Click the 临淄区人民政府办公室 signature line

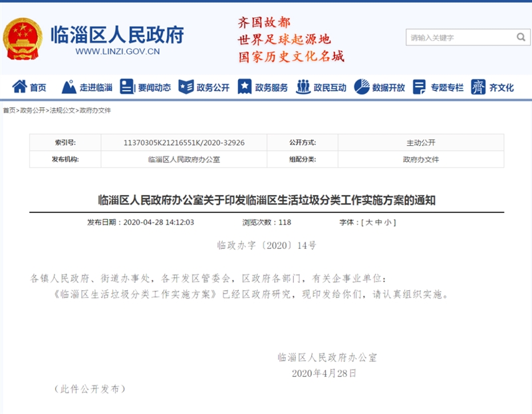[x=327, y=357]
